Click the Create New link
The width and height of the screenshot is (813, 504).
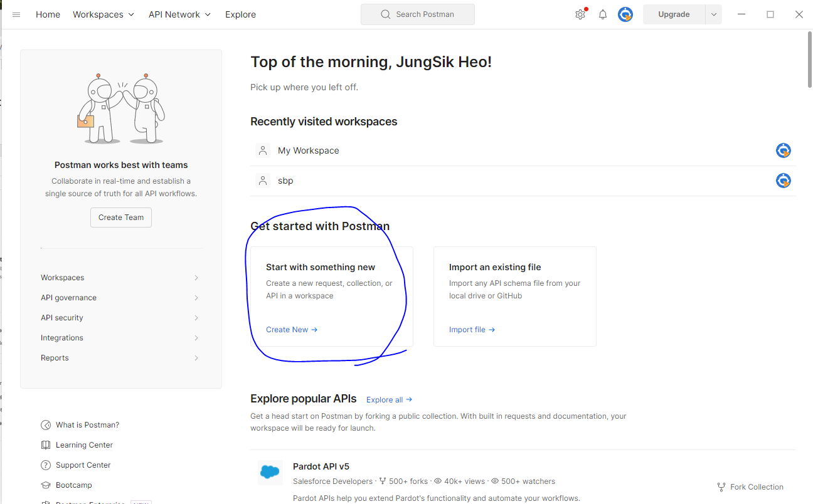[x=292, y=330]
